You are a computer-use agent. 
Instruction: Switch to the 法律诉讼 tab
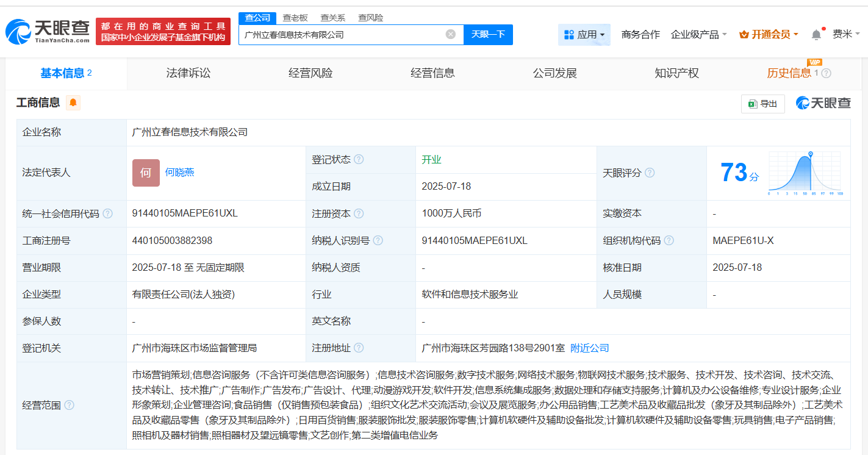pyautogui.click(x=188, y=73)
